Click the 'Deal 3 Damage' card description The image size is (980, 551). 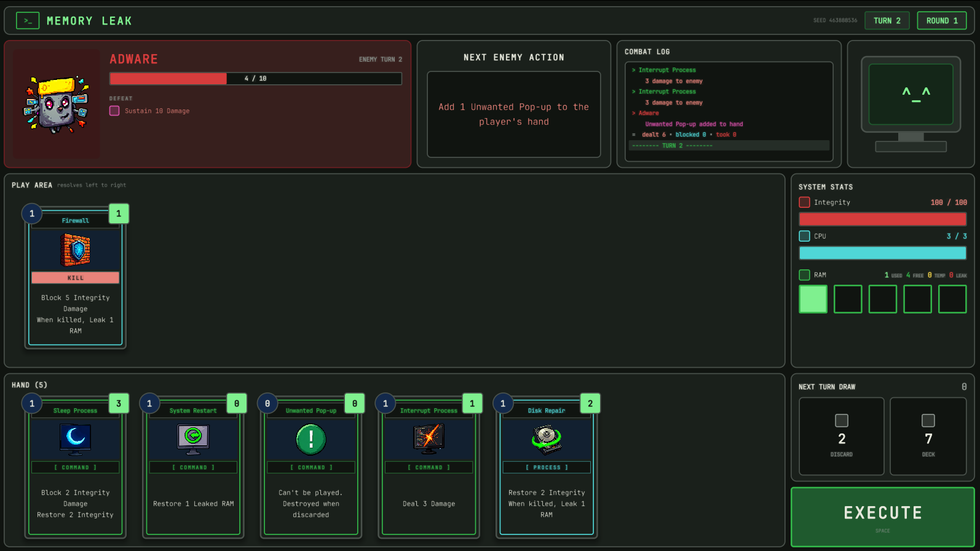point(429,504)
